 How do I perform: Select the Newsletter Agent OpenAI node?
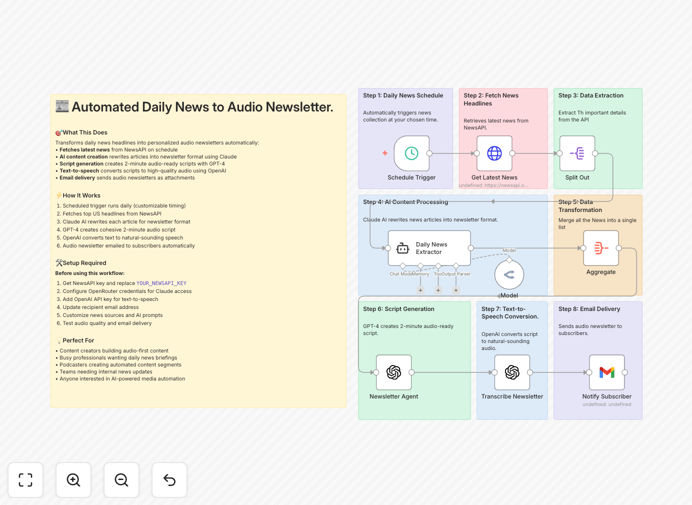[x=394, y=373]
